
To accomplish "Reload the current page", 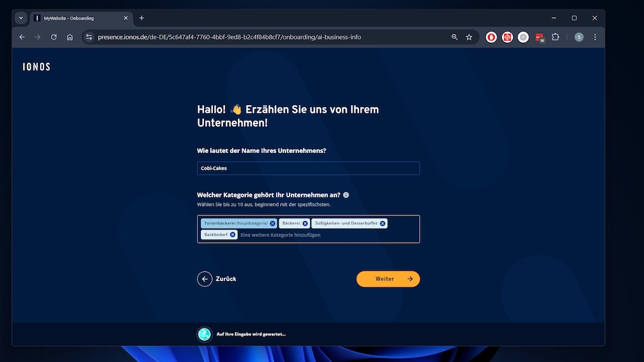I will [54, 37].
